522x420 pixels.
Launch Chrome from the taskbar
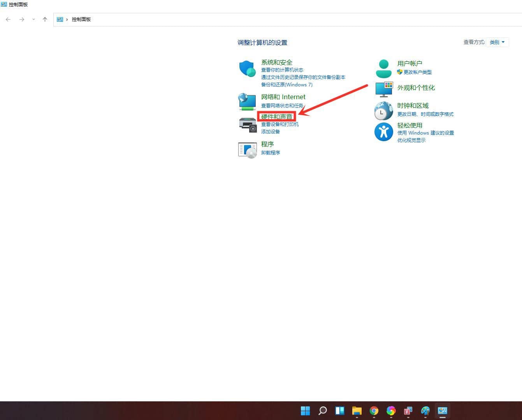pos(374,410)
